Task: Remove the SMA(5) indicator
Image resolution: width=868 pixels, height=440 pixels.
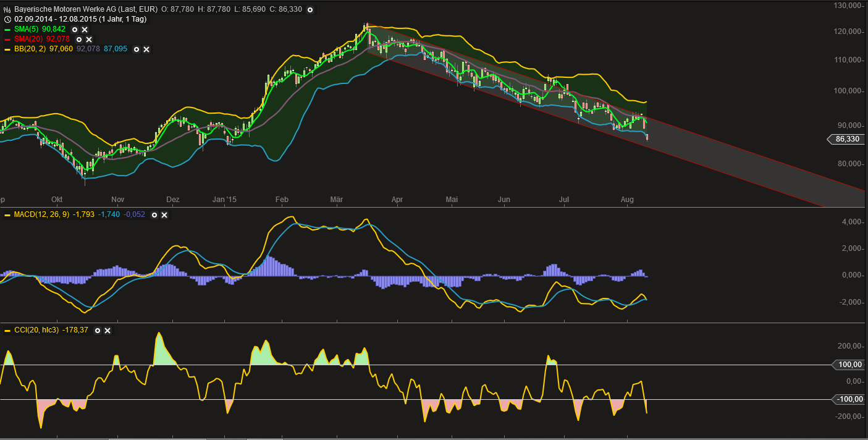Action: pos(85,29)
